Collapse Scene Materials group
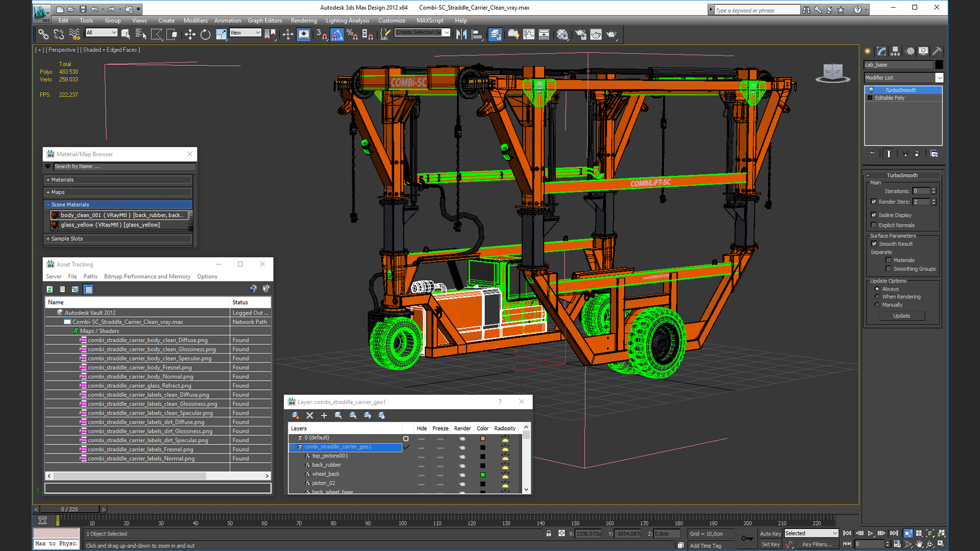 118,205
